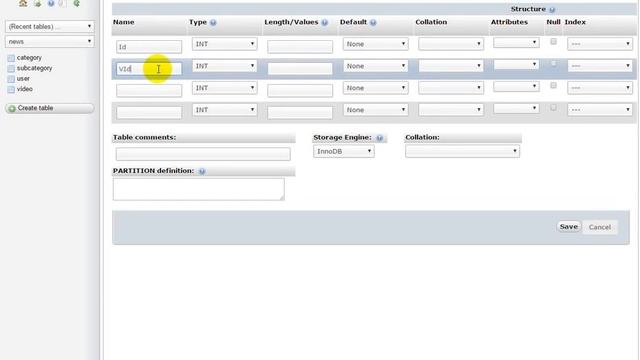Click the Create table button
Viewport: 640px width, 360px height.
pyautogui.click(x=49, y=108)
